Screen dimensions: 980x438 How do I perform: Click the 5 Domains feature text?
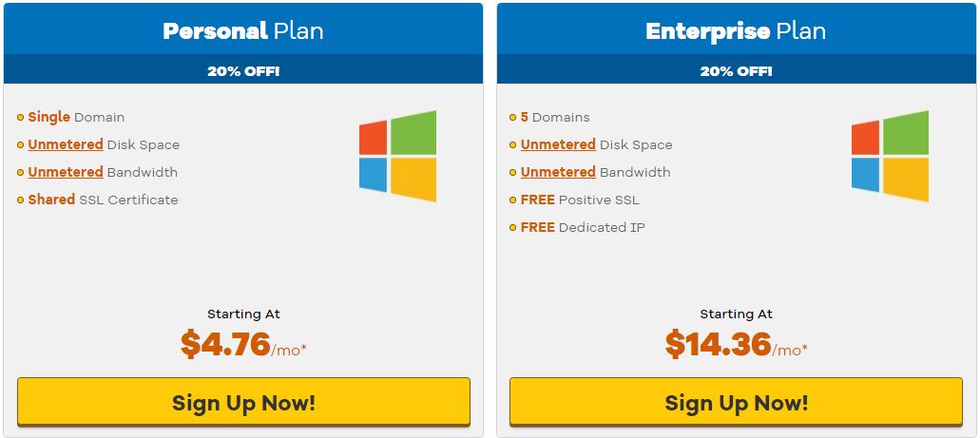click(555, 118)
